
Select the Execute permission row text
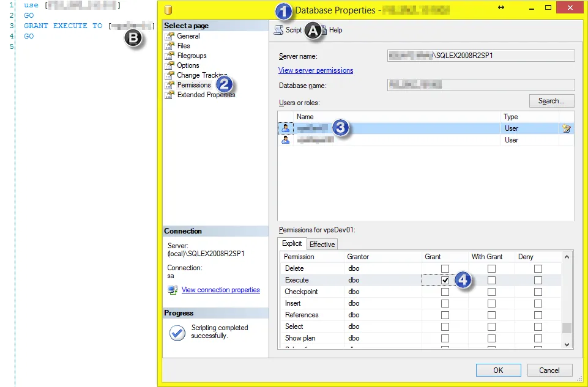(x=297, y=280)
